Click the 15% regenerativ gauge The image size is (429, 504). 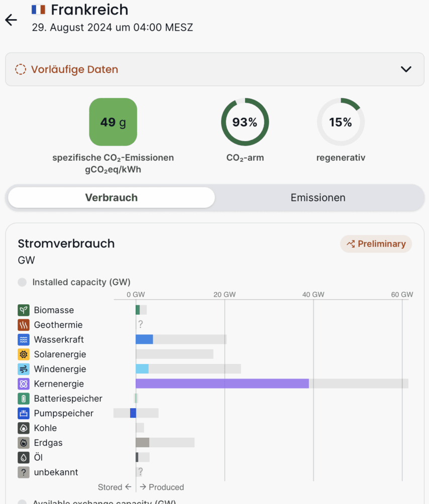[x=341, y=122]
